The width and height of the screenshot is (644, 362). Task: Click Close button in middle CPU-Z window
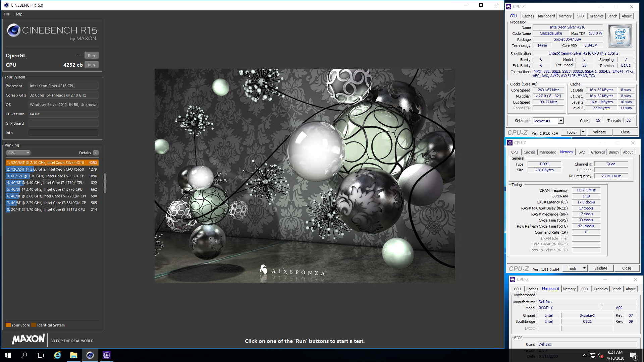(x=627, y=268)
